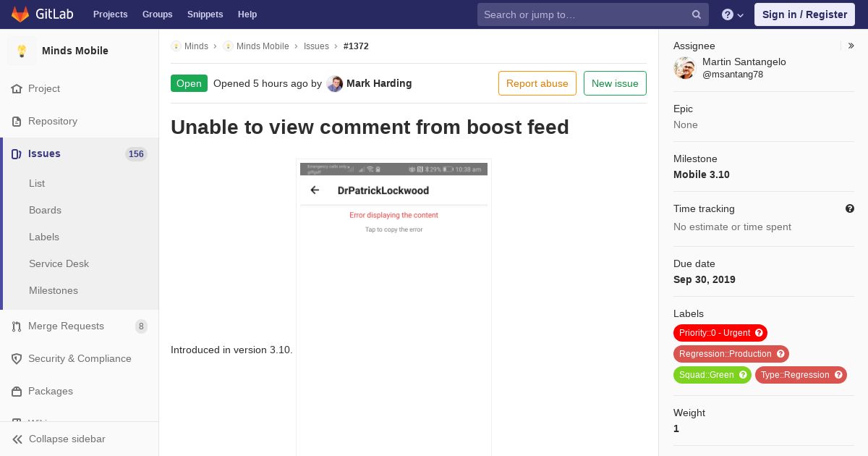Click the Minds breadcrumb icon
Screen dimensions: 868x456
point(176,46)
